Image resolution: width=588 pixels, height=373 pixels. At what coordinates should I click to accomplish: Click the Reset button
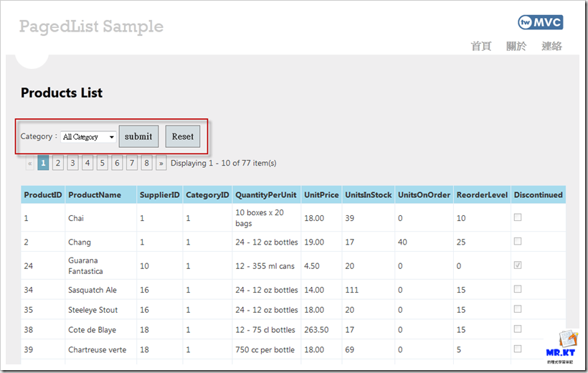(x=183, y=136)
